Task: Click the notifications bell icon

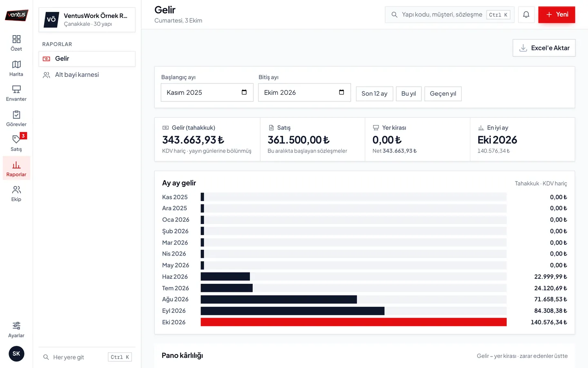Action: pos(526,15)
